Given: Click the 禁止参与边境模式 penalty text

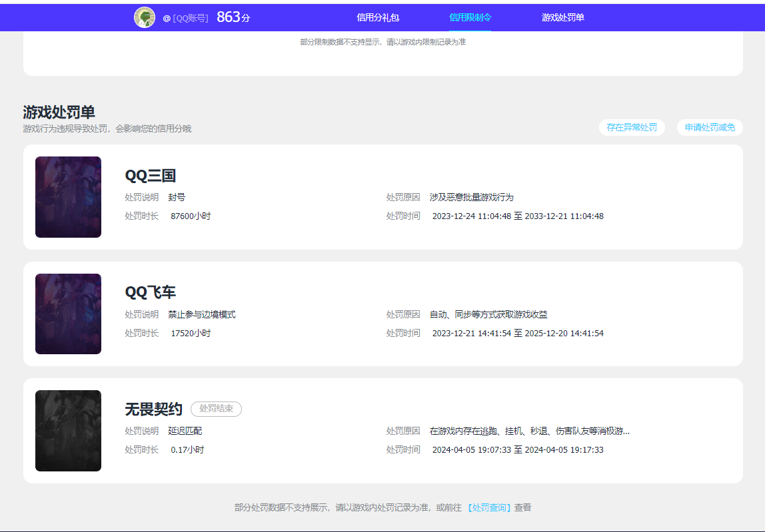Looking at the screenshot, I should [203, 312].
